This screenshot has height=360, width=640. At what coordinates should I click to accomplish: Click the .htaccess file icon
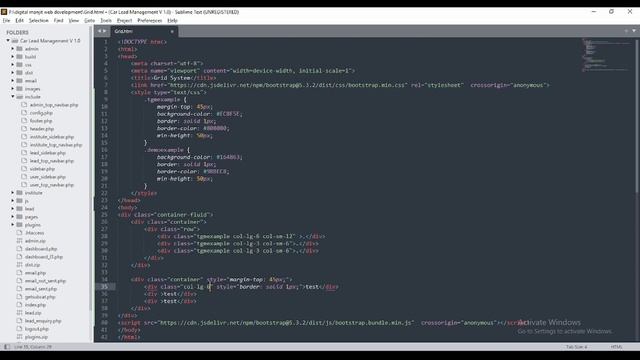tap(19, 233)
